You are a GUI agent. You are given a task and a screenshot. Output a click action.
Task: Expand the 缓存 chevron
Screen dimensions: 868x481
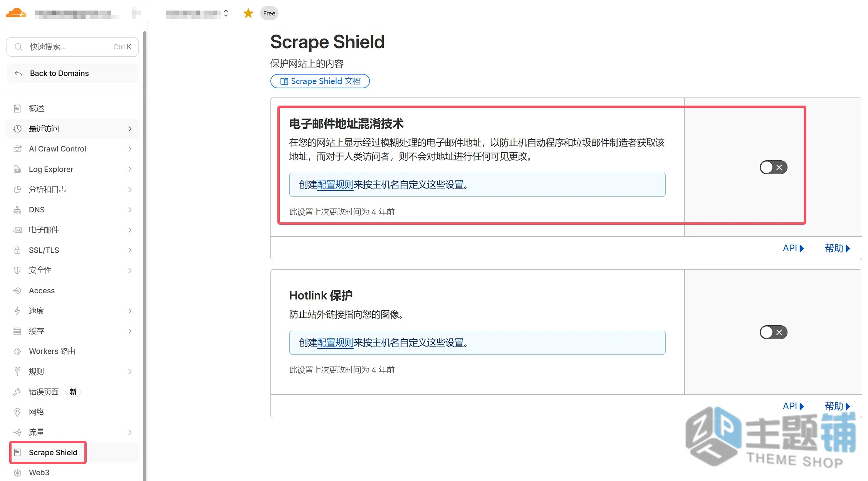point(130,331)
